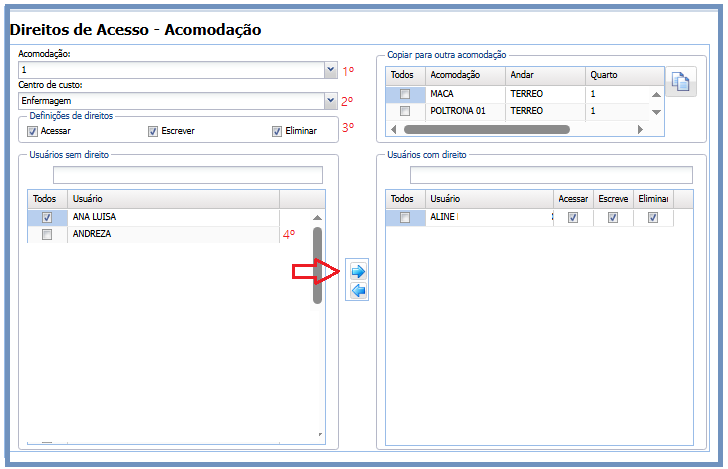The image size is (728, 469).
Task: Select the ANDREZA user checkbox
Action: pyautogui.click(x=47, y=234)
